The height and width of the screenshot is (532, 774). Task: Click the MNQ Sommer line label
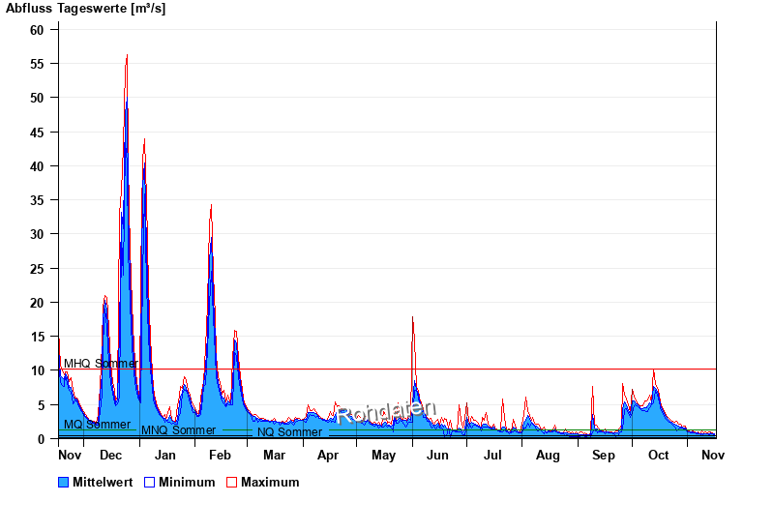(x=178, y=430)
